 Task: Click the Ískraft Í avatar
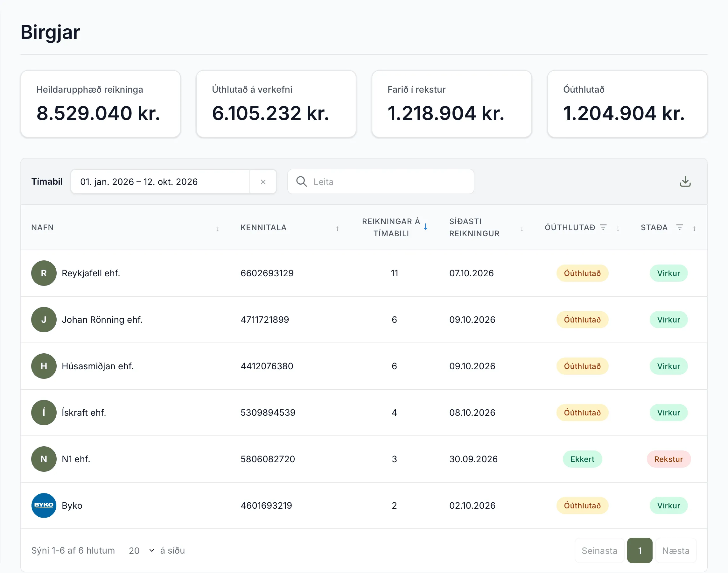(x=44, y=413)
